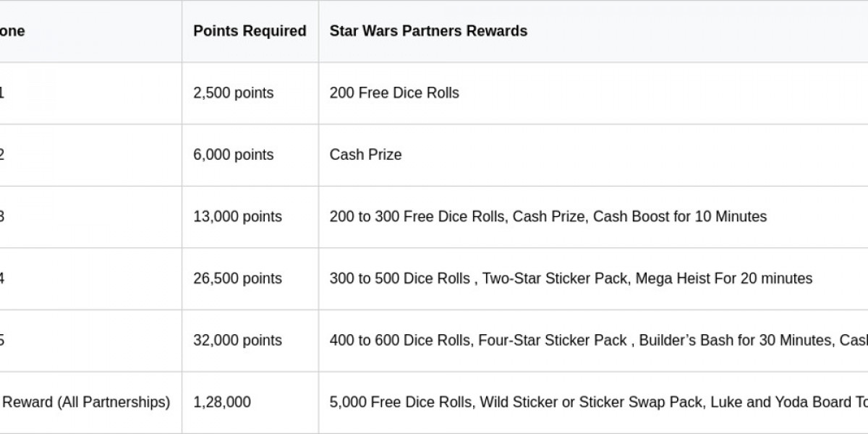Image resolution: width=868 pixels, height=434 pixels.
Task: Click the Four-Star Sticker Pack text
Action: point(553,341)
